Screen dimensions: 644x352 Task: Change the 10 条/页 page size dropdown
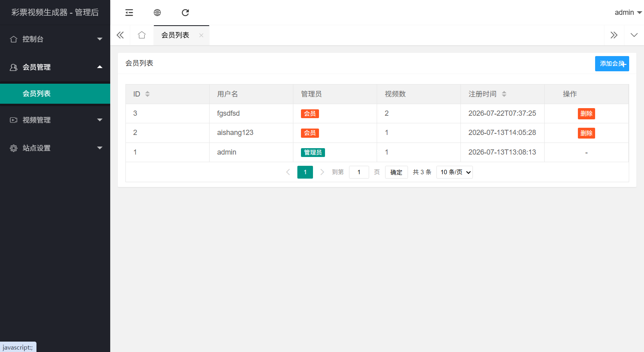pos(454,172)
